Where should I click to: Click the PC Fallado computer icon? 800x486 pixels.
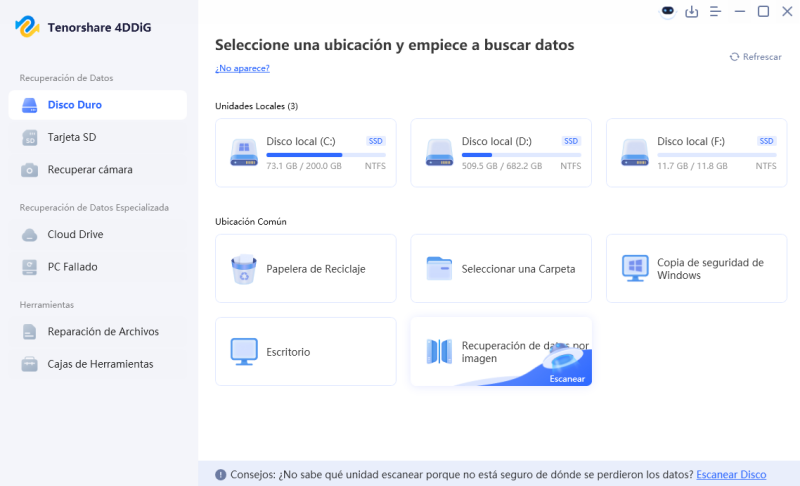30,267
